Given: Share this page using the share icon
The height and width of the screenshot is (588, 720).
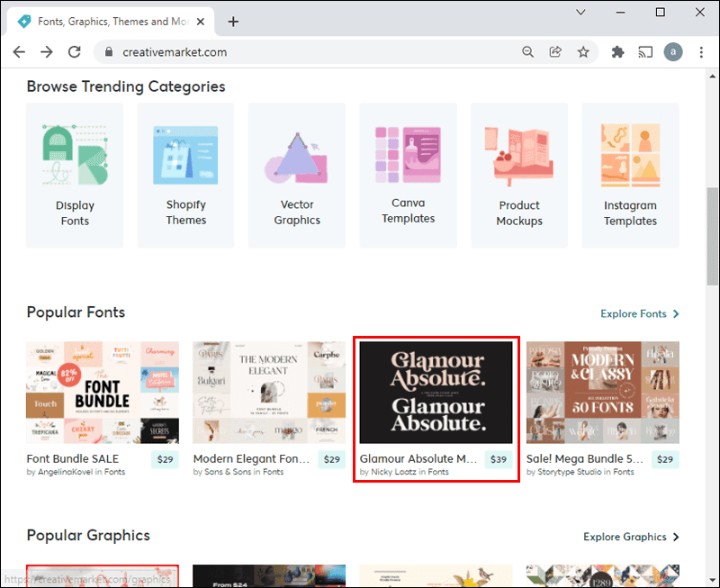Looking at the screenshot, I should point(555,52).
